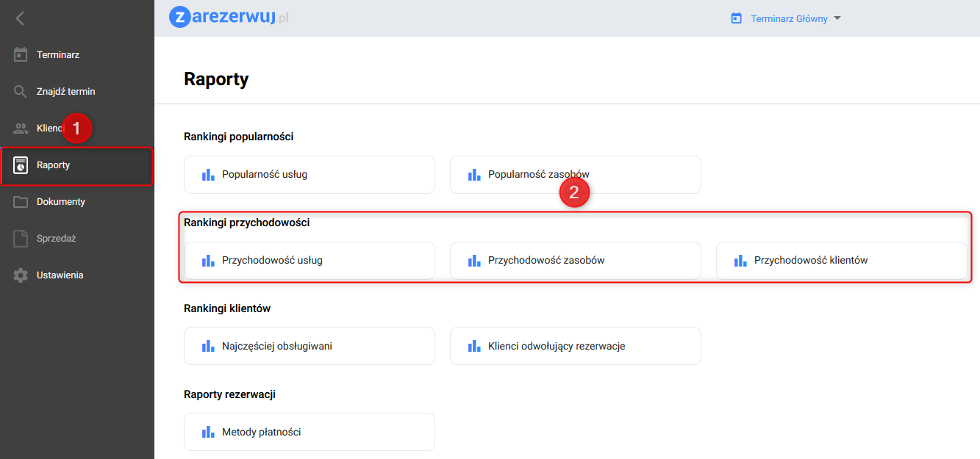Open Znajdź termin menu item
This screenshot has width=980, height=459.
pyautogui.click(x=66, y=92)
